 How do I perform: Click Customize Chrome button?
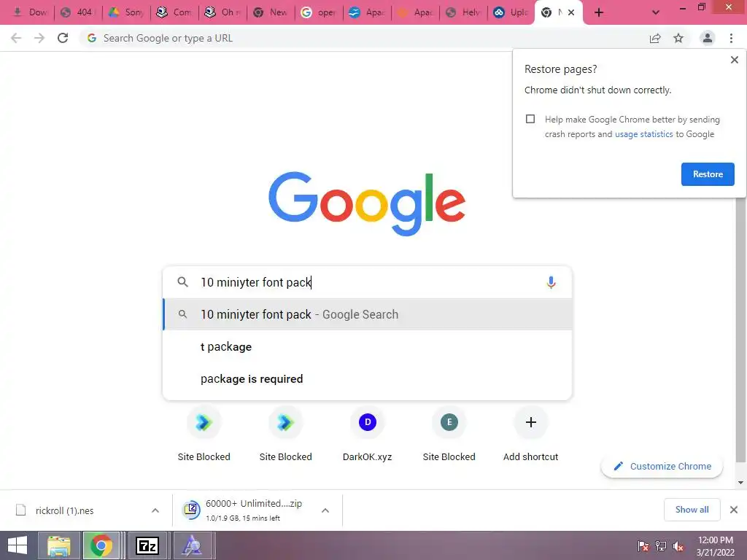click(x=662, y=466)
